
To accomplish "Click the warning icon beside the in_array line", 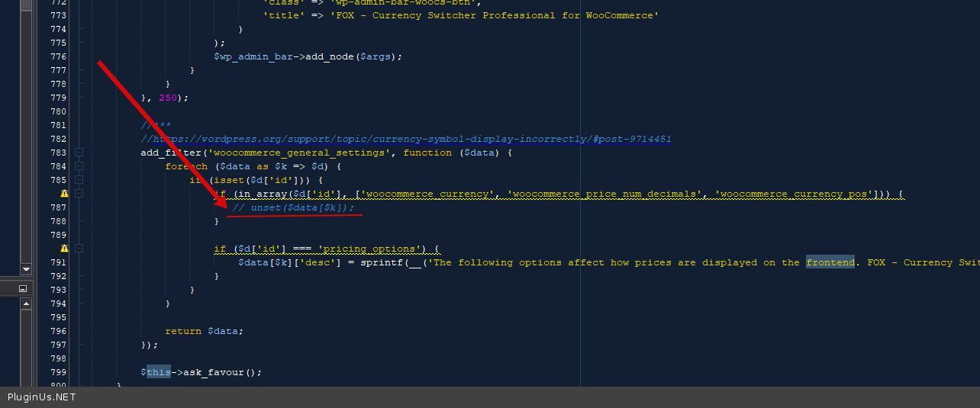I will coord(65,194).
